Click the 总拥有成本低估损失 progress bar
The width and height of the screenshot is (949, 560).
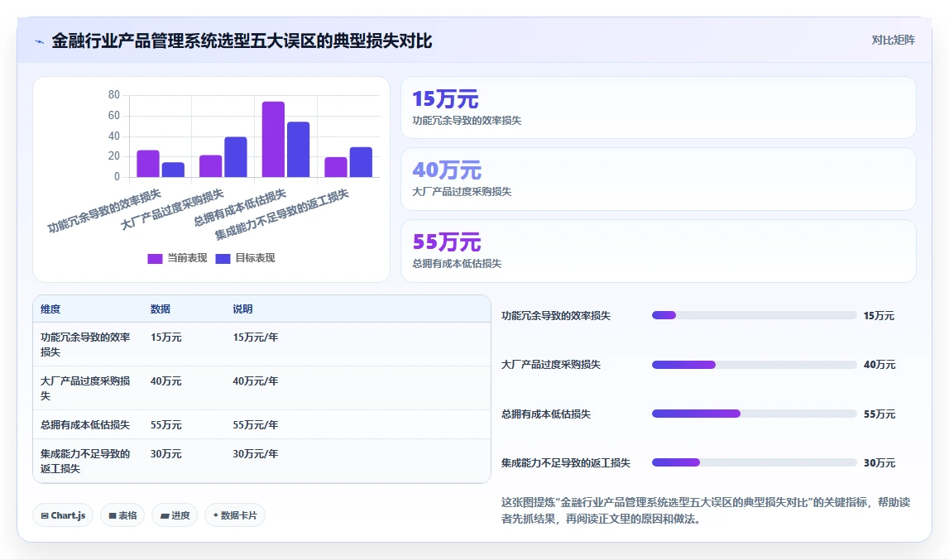click(754, 414)
